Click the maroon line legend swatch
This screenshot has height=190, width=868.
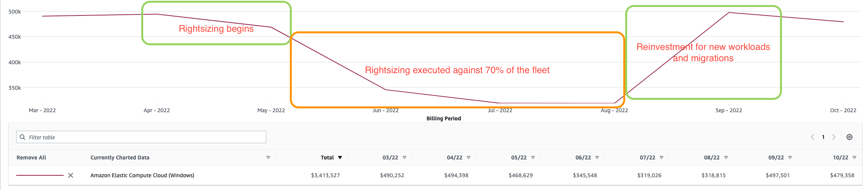[x=40, y=175]
